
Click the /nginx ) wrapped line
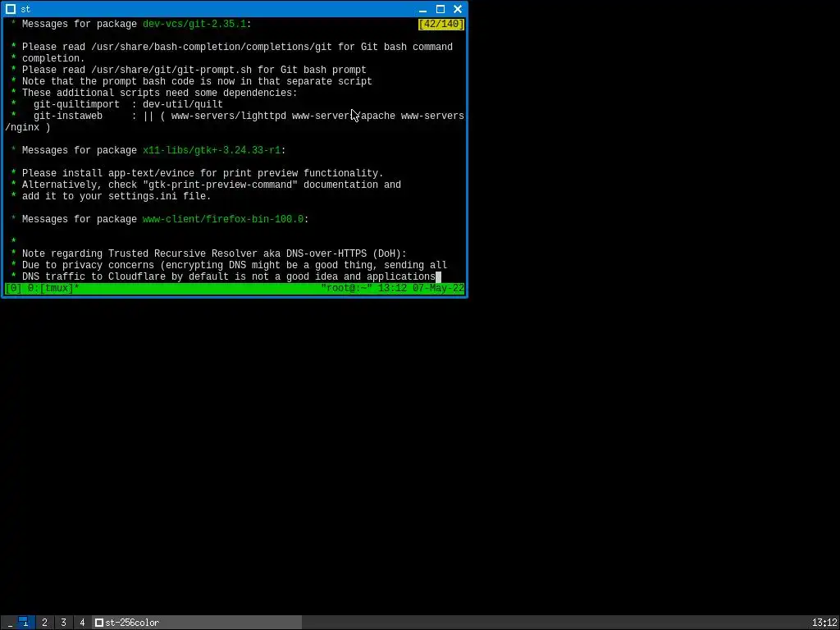coord(27,127)
